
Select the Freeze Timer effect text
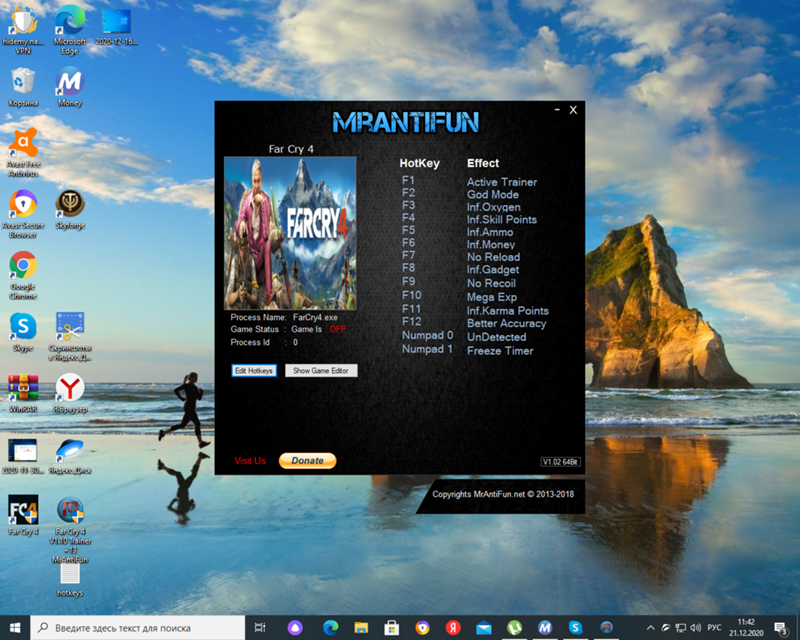(501, 351)
